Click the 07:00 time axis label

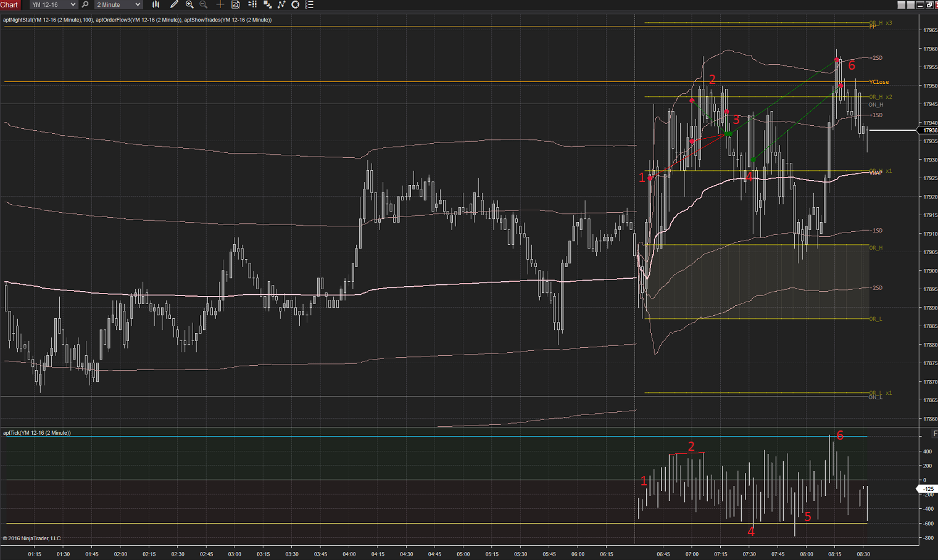(x=692, y=554)
